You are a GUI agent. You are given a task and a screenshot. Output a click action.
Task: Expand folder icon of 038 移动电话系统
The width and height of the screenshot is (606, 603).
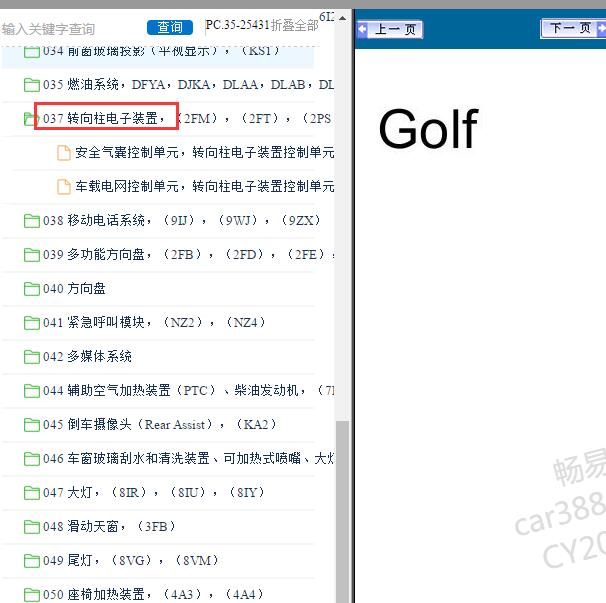(32, 221)
